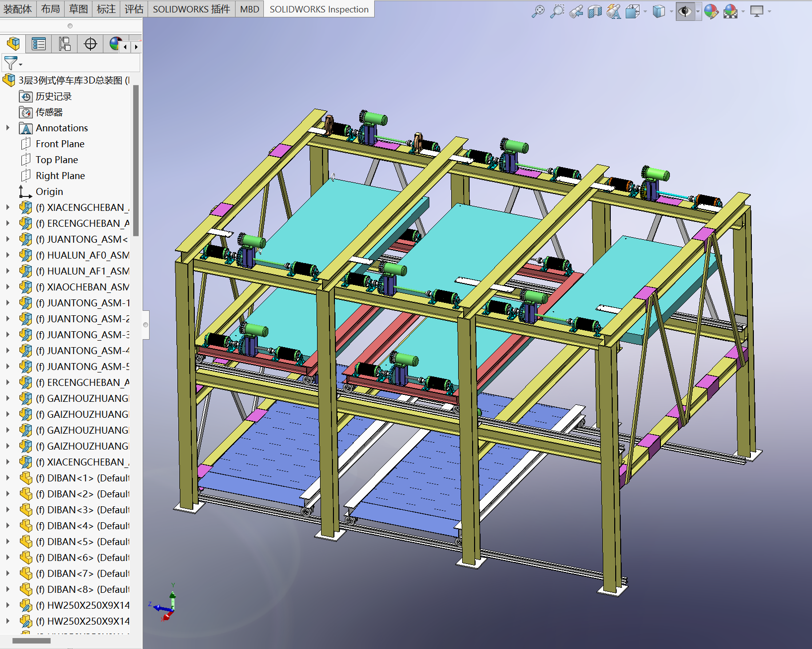Expand the Annotations tree node
The image size is (812, 649).
[7, 128]
